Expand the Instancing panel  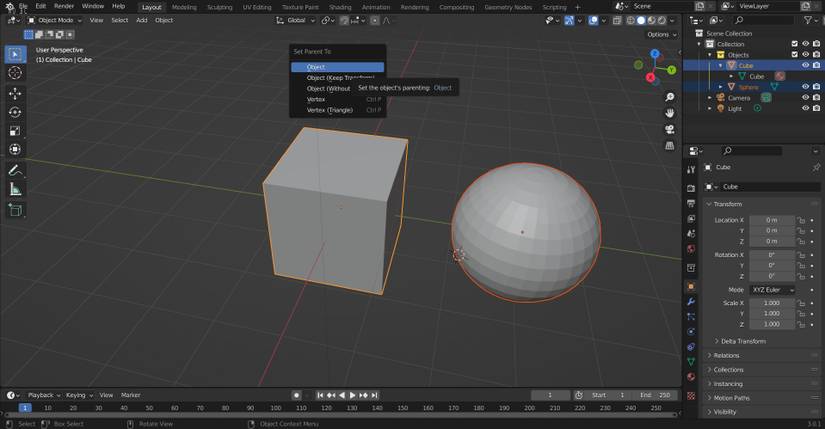(x=728, y=384)
